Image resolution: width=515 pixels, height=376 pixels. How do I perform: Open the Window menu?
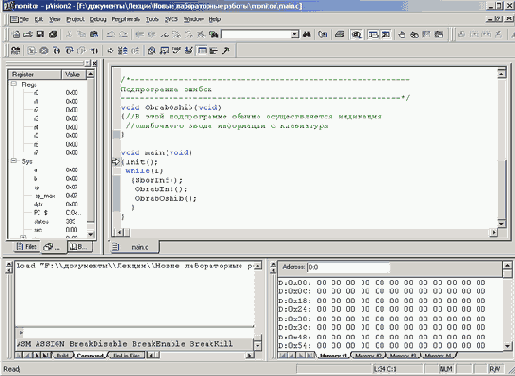click(x=194, y=19)
